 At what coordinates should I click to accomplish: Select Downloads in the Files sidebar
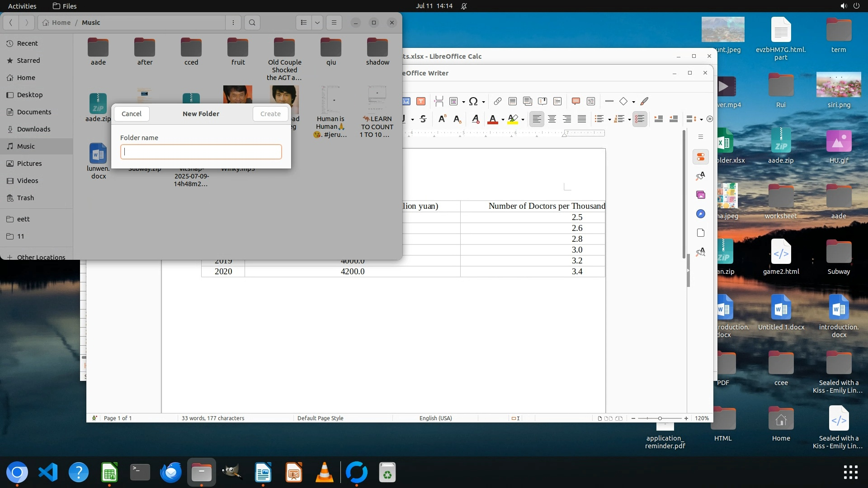33,129
